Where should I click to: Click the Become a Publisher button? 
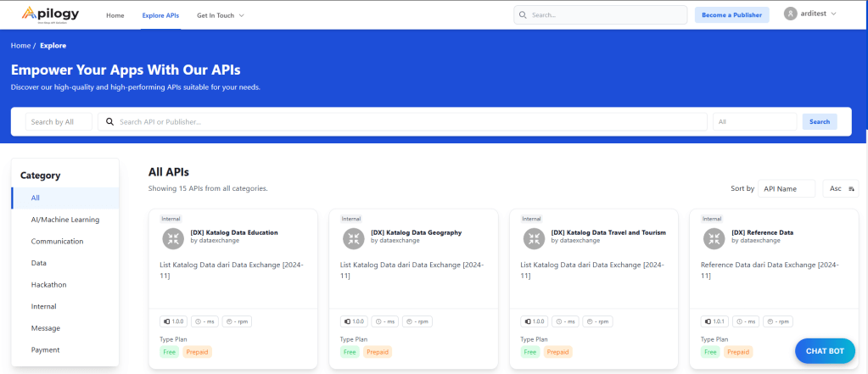click(x=731, y=15)
